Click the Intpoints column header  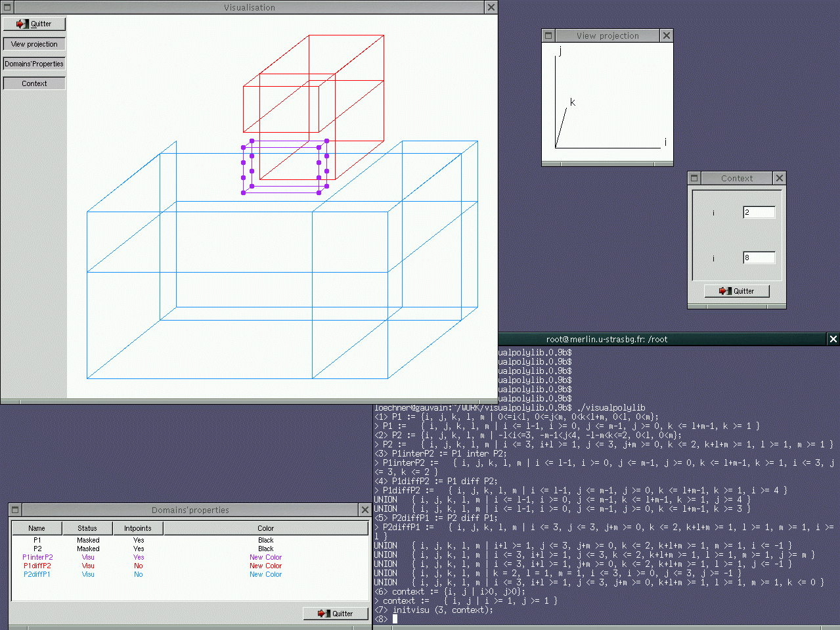(137, 528)
